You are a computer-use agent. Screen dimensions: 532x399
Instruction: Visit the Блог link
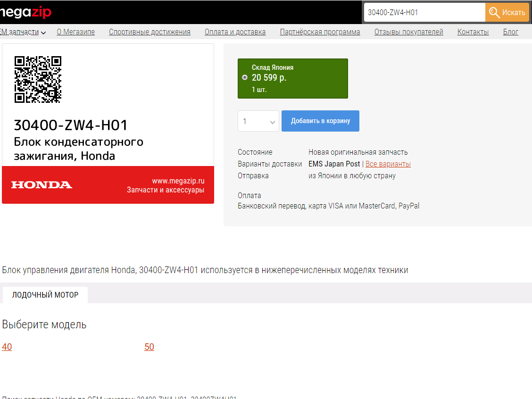510,32
